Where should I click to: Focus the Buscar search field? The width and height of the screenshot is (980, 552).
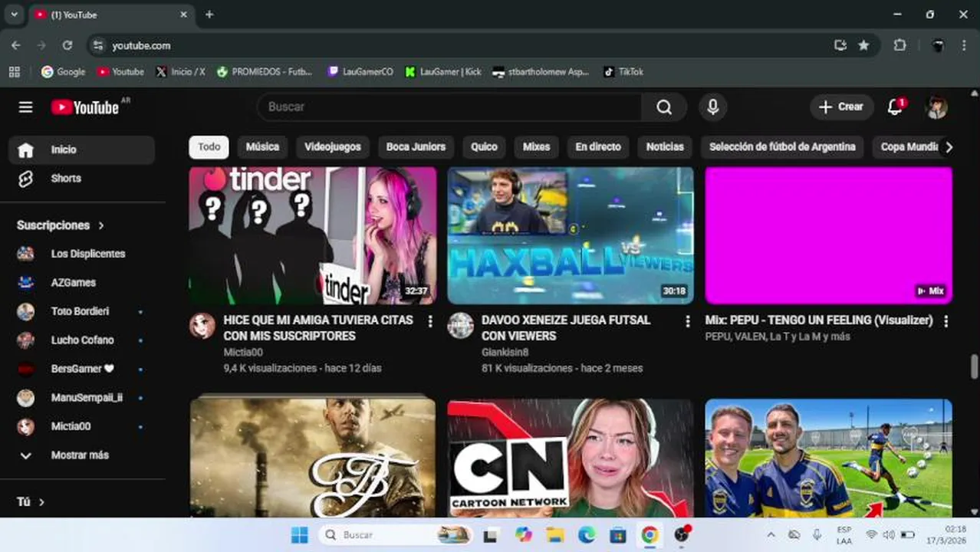pos(449,107)
